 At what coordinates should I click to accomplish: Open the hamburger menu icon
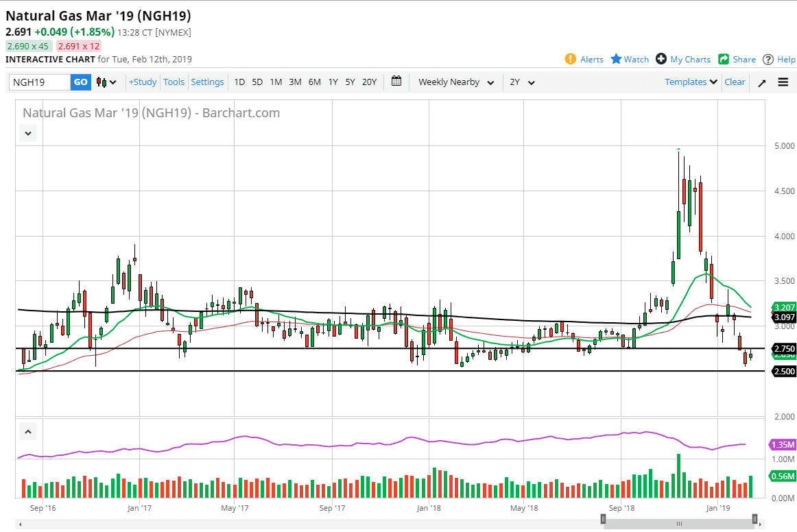tap(783, 82)
